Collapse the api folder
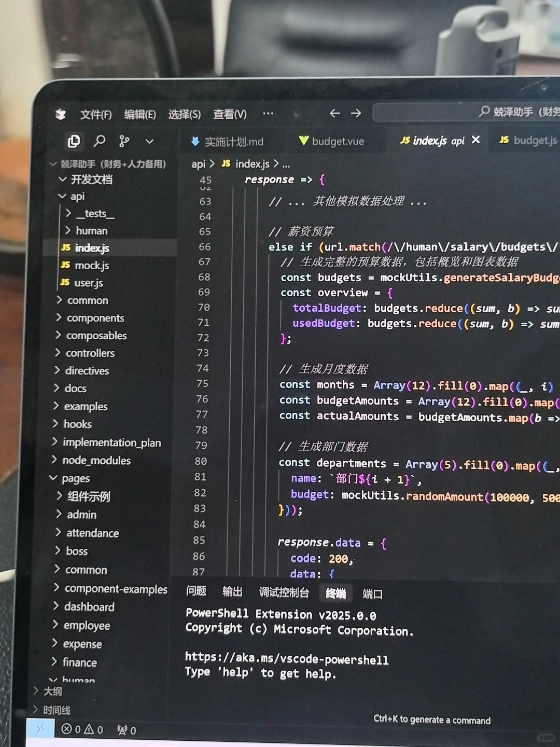Image resolution: width=560 pixels, height=747 pixels. 72,197
